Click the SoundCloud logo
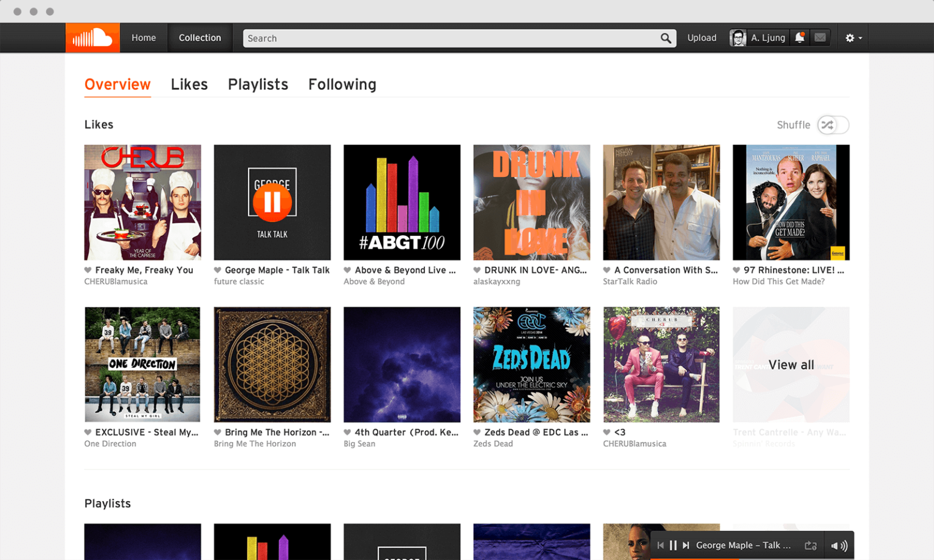 click(92, 37)
